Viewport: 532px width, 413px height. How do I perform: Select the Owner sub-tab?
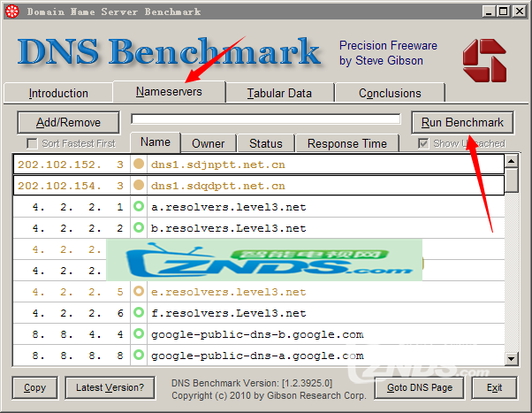tap(209, 143)
